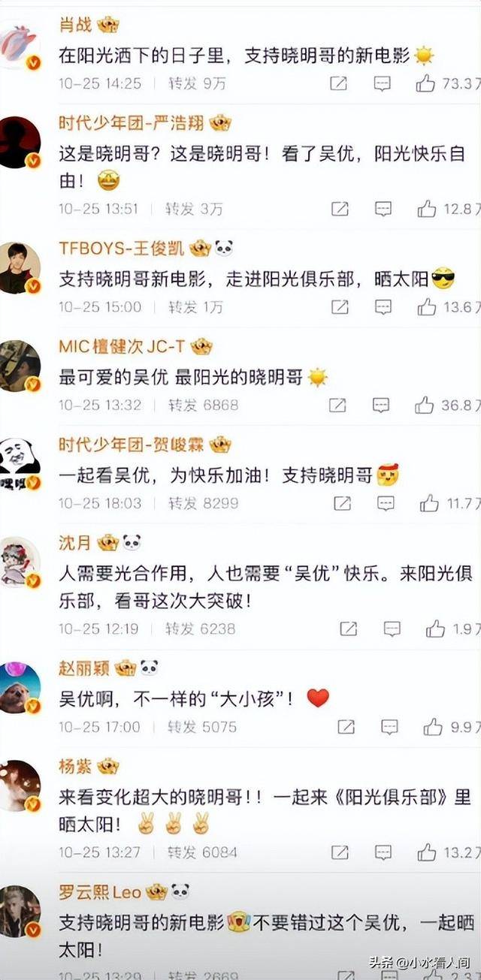Open 罗云熙 Leo username link

[x=100, y=891]
